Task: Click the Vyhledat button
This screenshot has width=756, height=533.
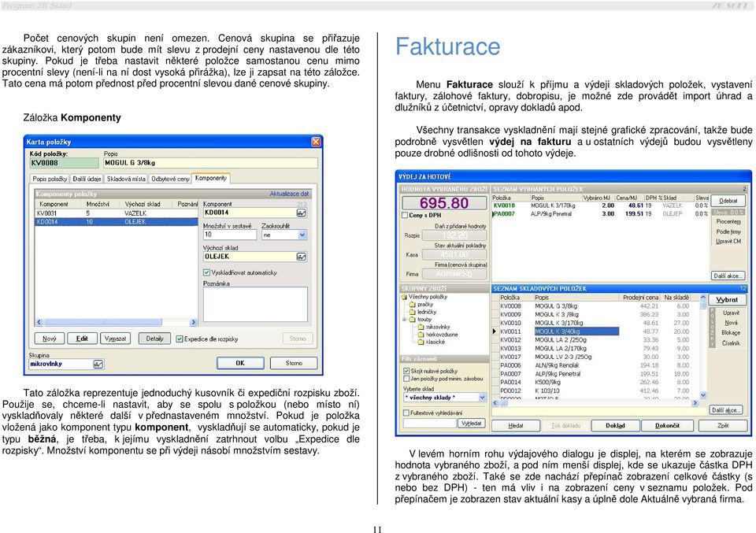Action: point(471,423)
